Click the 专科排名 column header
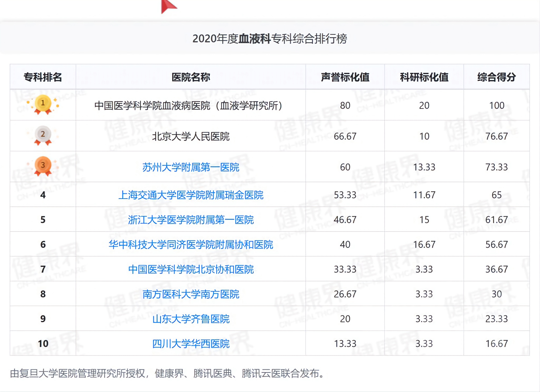Viewport: 540px width, 392px height. [43, 77]
